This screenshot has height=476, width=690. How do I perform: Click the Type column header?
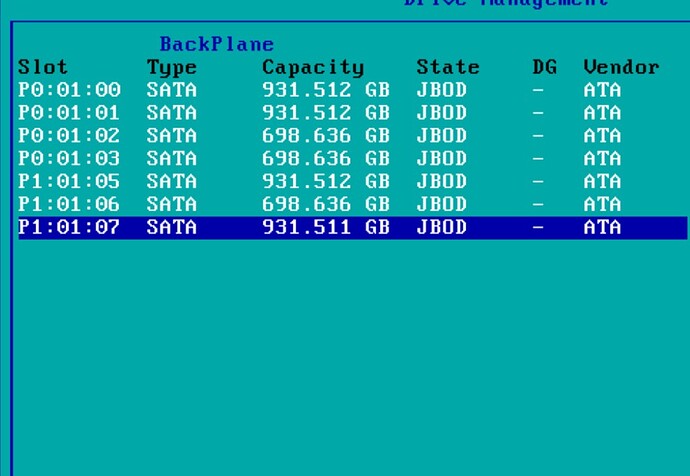[x=172, y=68]
